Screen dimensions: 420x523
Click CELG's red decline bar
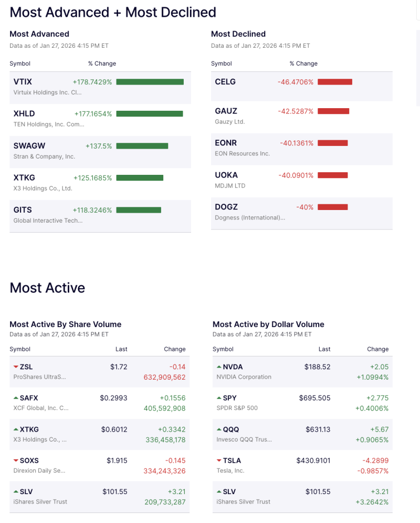334,81
